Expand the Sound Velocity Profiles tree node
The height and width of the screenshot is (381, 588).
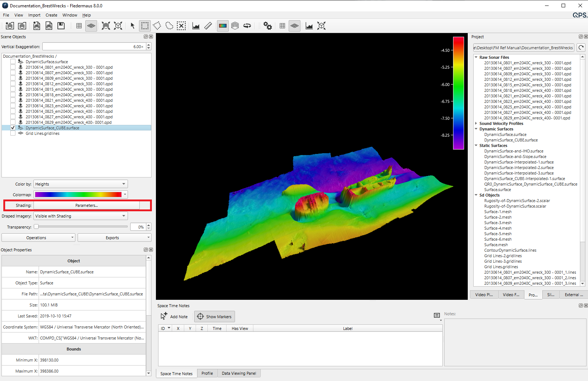pos(476,123)
